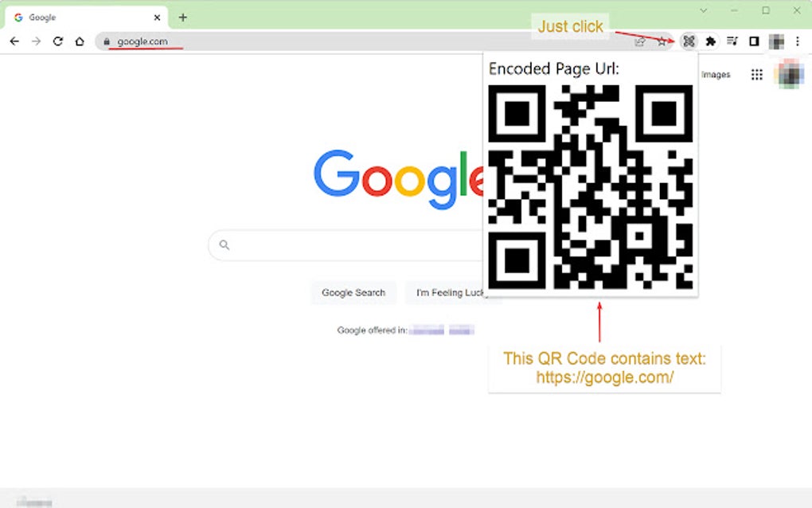Click the I'm Feeling Lucky button

[x=453, y=292]
